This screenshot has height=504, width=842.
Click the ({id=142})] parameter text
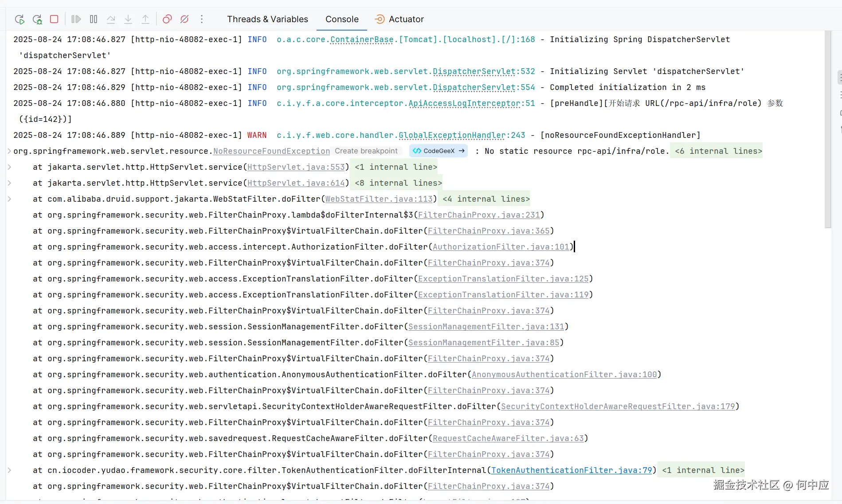(45, 119)
